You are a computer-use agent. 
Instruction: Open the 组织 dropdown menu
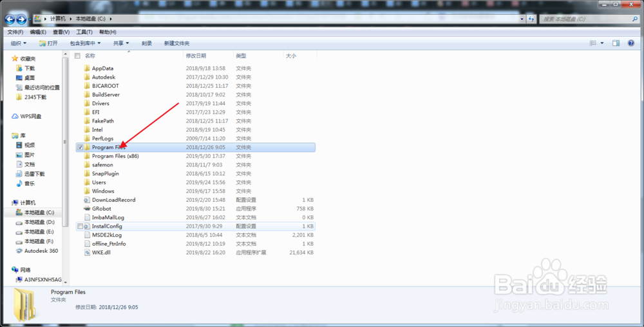point(19,43)
